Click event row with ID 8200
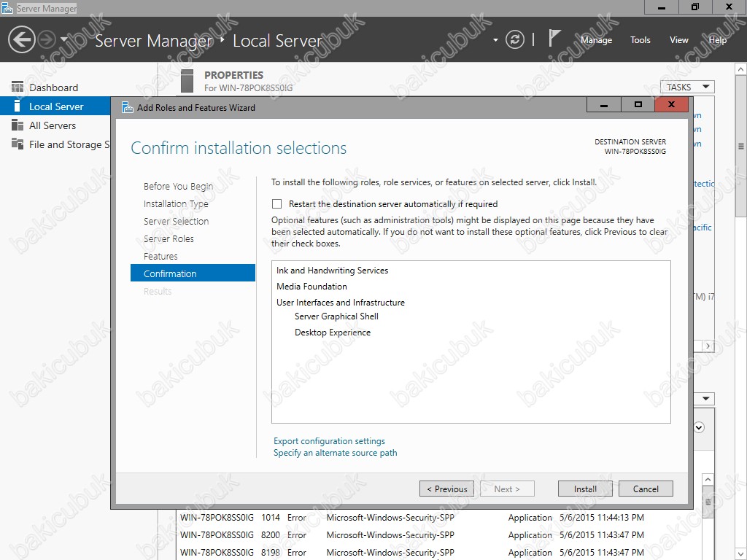 (438, 535)
